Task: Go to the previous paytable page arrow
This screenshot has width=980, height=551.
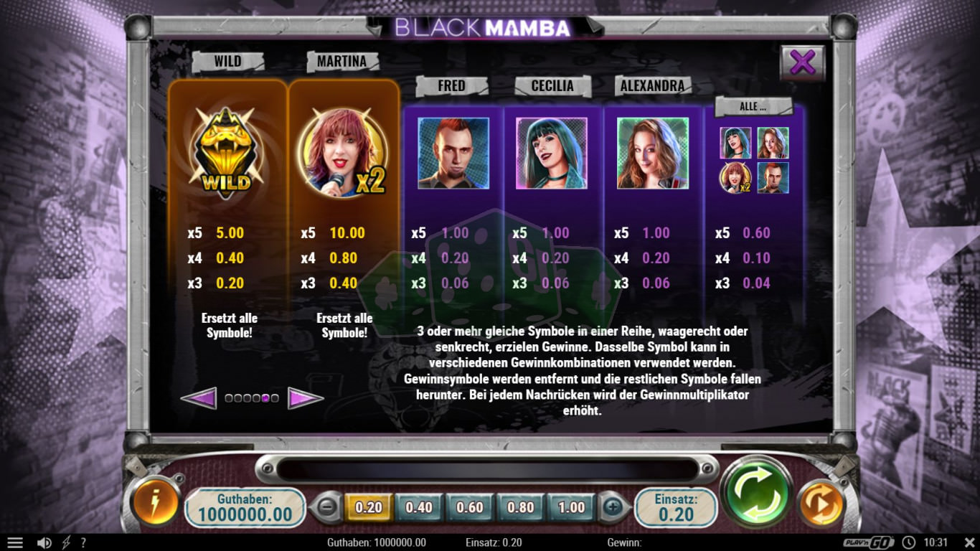Action: point(199,397)
